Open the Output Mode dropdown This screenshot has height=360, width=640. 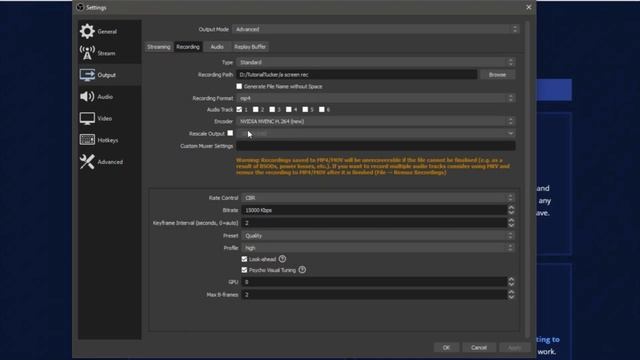(x=376, y=29)
